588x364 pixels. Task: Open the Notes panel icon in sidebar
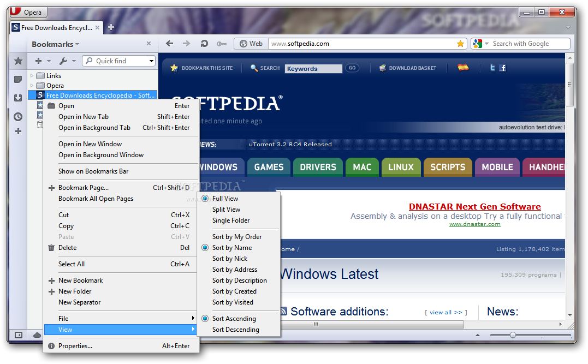pos(18,80)
